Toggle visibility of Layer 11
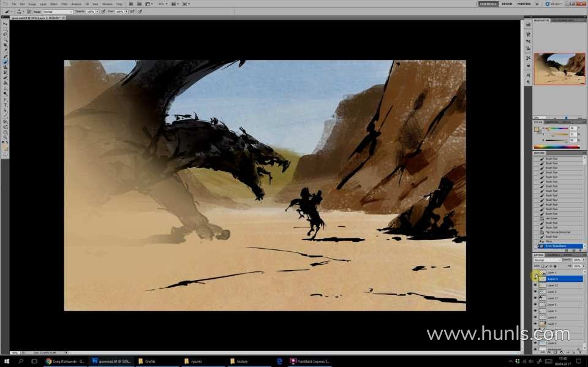Screen dimensions: 588x367 tap(535, 298)
